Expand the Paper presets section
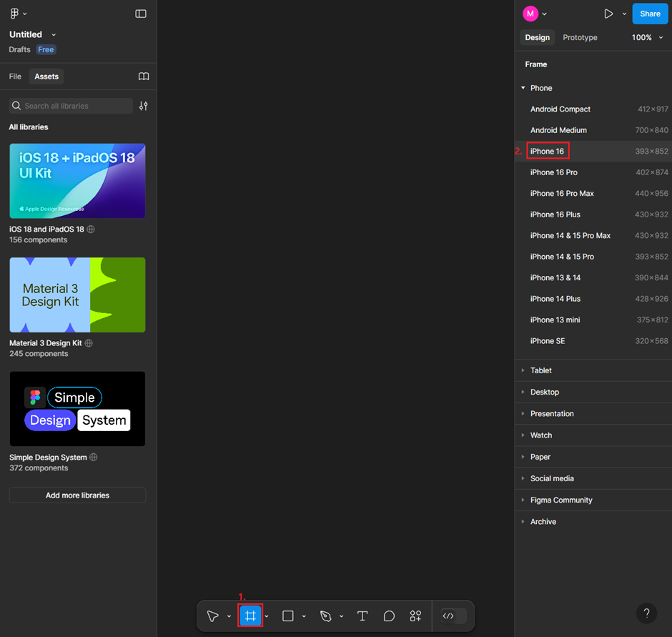 point(523,457)
